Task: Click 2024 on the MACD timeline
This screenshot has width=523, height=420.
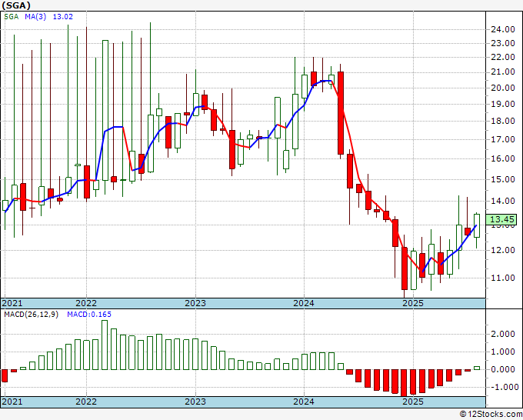Action: coord(304,402)
